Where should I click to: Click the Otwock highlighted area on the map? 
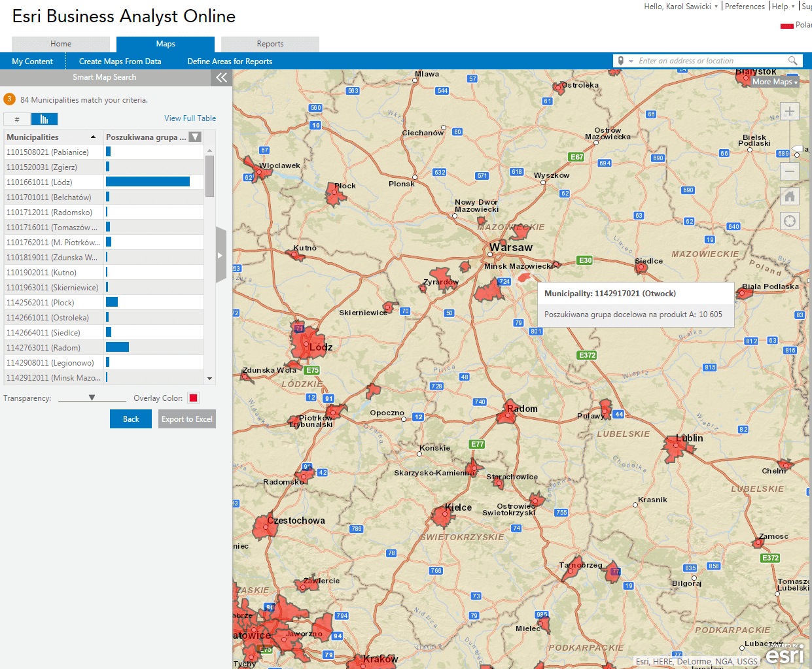click(524, 277)
